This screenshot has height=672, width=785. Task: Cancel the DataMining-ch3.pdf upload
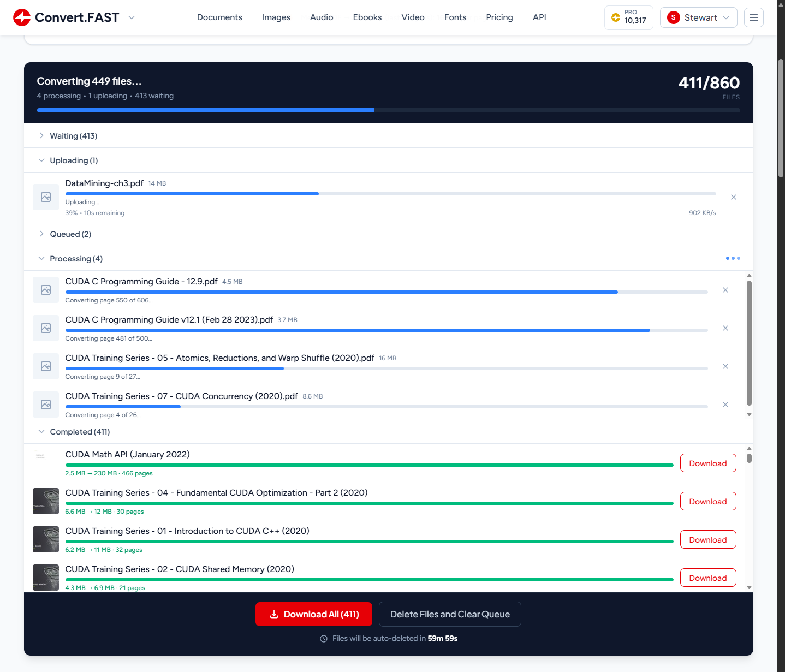point(734,197)
